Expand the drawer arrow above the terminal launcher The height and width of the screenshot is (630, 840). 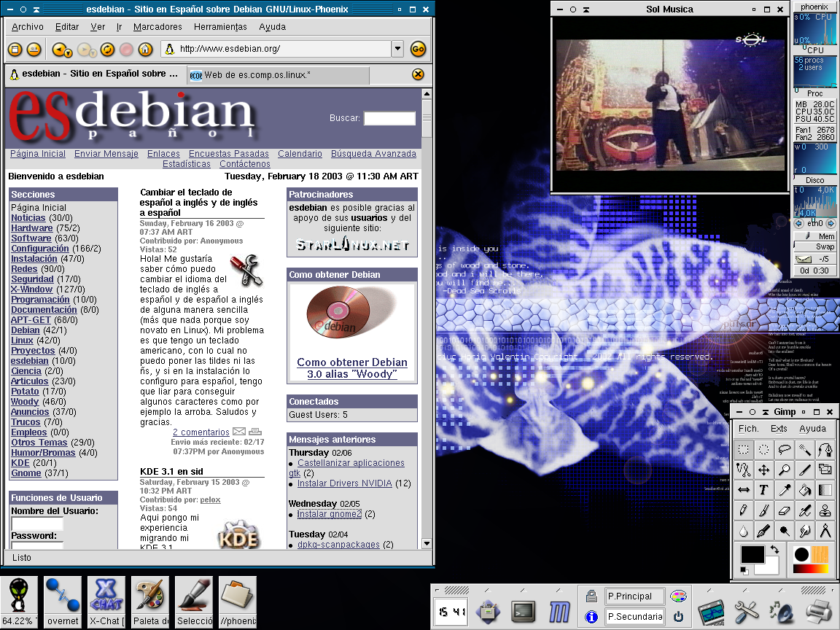point(524,590)
